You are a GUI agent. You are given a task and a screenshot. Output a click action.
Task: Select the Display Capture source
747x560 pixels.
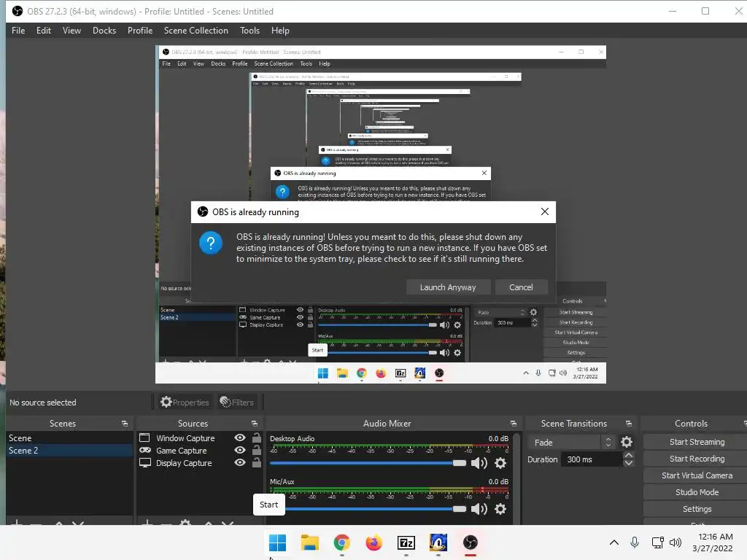[183, 463]
